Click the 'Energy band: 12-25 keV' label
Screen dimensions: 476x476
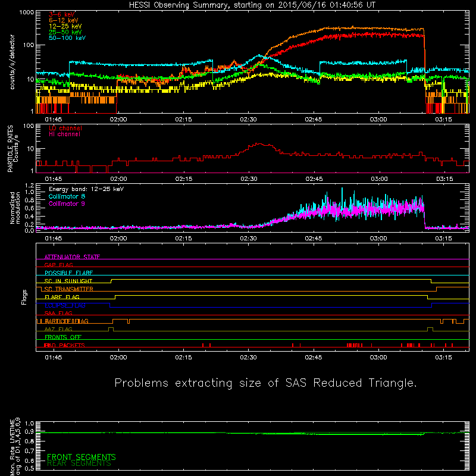86,189
